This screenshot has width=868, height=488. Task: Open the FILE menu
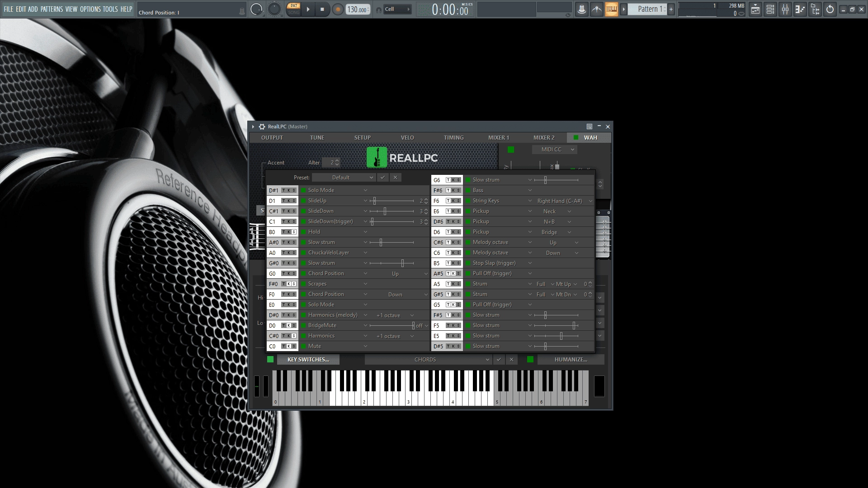[8, 9]
